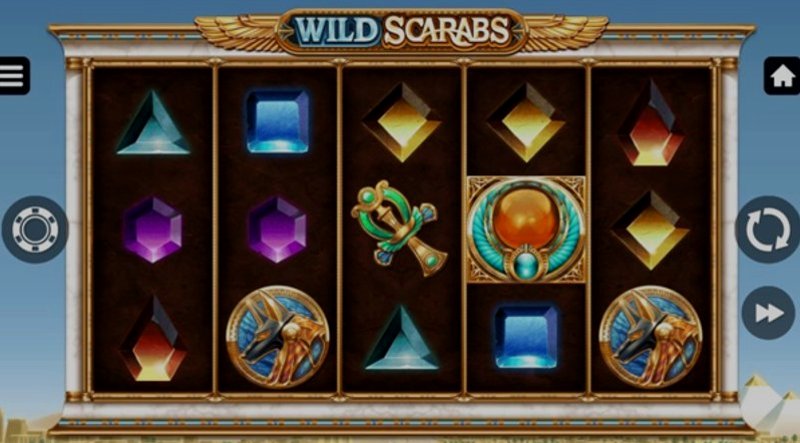The image size is (800, 443).
Task: Click the blue square gem on the fourth reel
Action: point(526,337)
